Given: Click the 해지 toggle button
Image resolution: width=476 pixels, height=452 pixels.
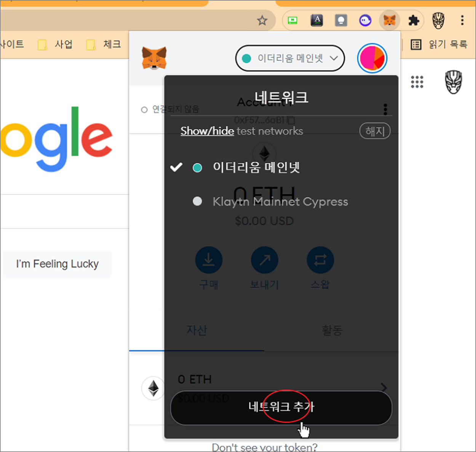Looking at the screenshot, I should tap(375, 131).
